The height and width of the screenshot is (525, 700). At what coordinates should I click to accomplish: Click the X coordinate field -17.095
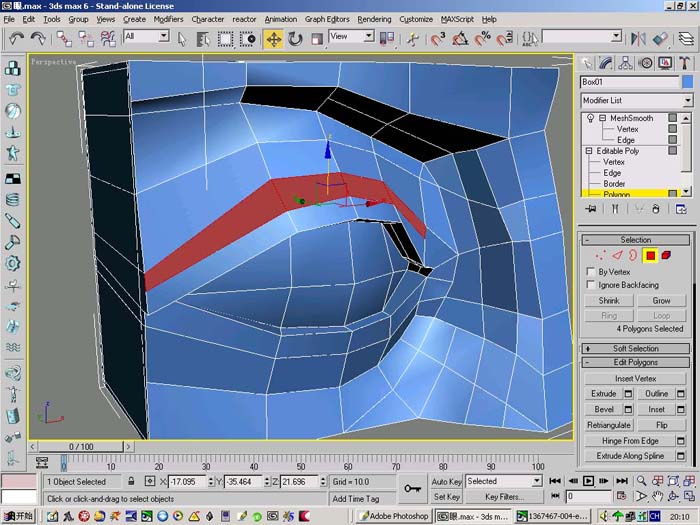[188, 482]
